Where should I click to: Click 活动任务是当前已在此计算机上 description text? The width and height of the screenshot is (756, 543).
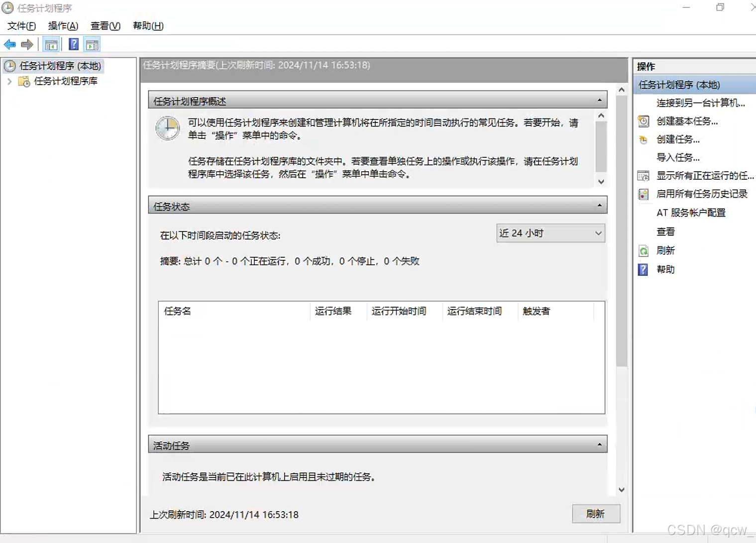[x=269, y=477]
